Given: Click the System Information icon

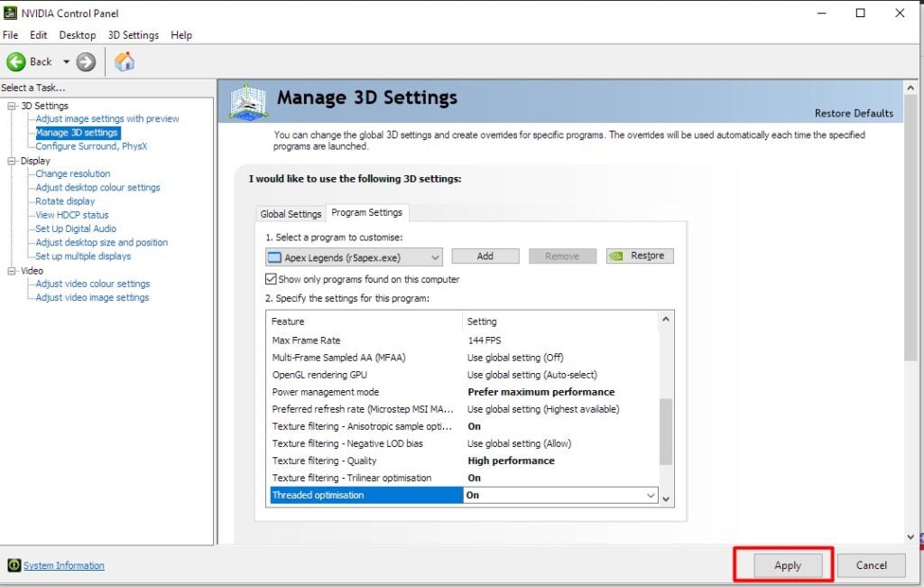Looking at the screenshot, I should pyautogui.click(x=14, y=565).
